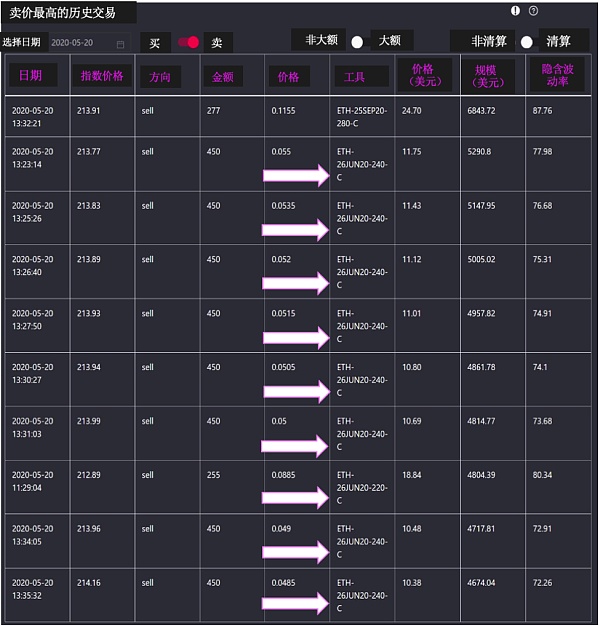Click the exclamation info icon
Viewport: 600px width, 626px height.
point(516,11)
